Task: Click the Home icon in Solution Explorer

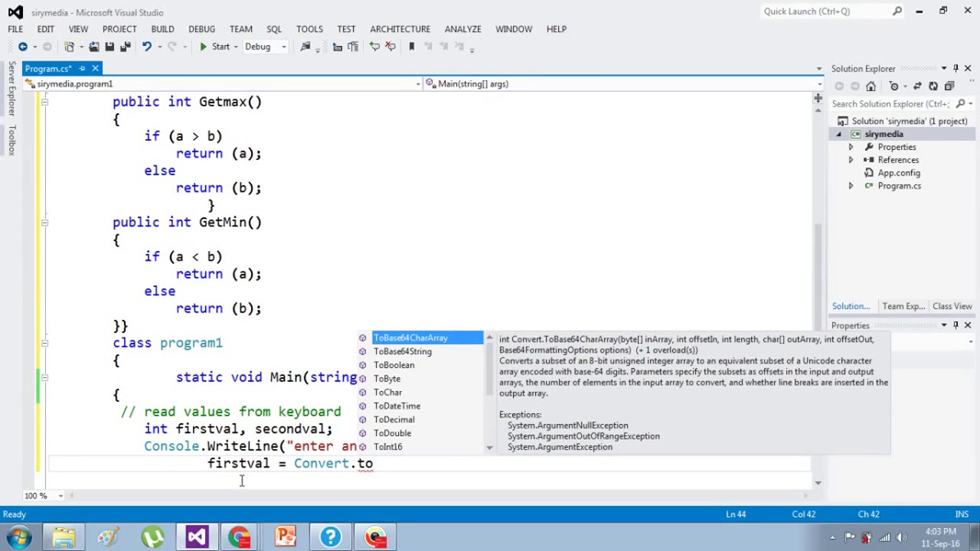Action: tap(871, 86)
